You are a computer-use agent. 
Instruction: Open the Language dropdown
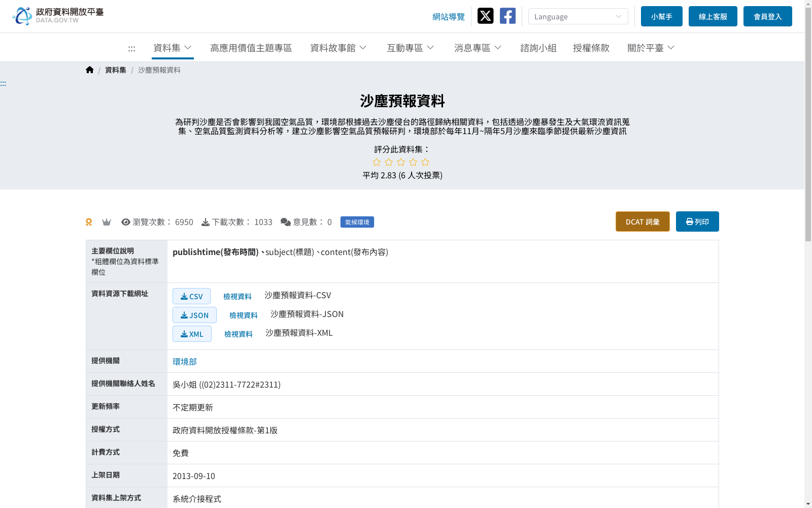(578, 16)
